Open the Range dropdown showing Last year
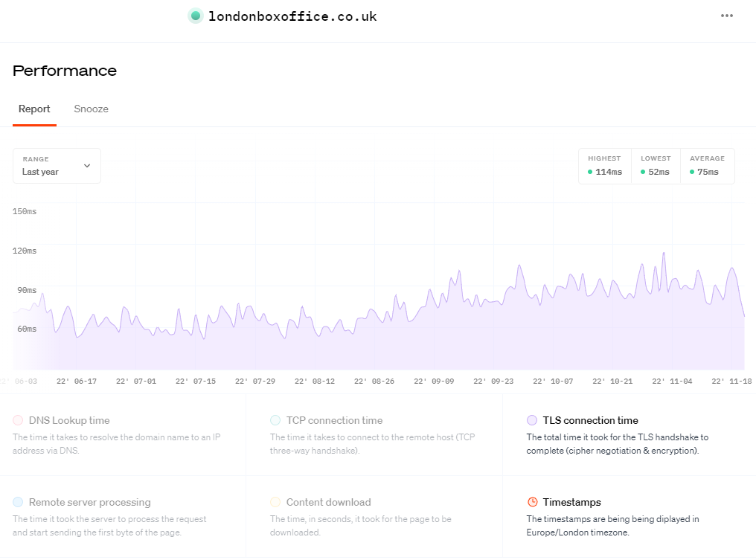 (x=57, y=166)
